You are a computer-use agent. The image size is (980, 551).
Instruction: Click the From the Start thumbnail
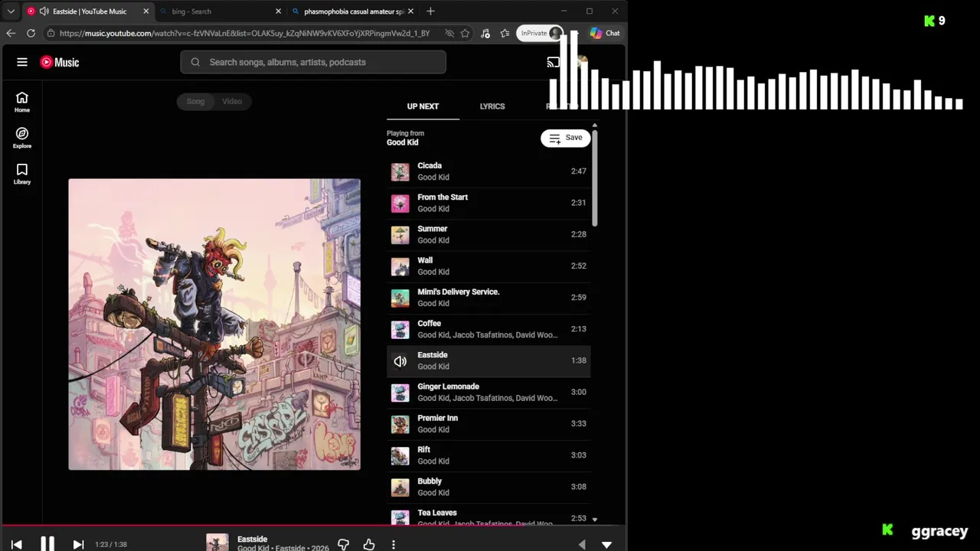click(x=400, y=203)
